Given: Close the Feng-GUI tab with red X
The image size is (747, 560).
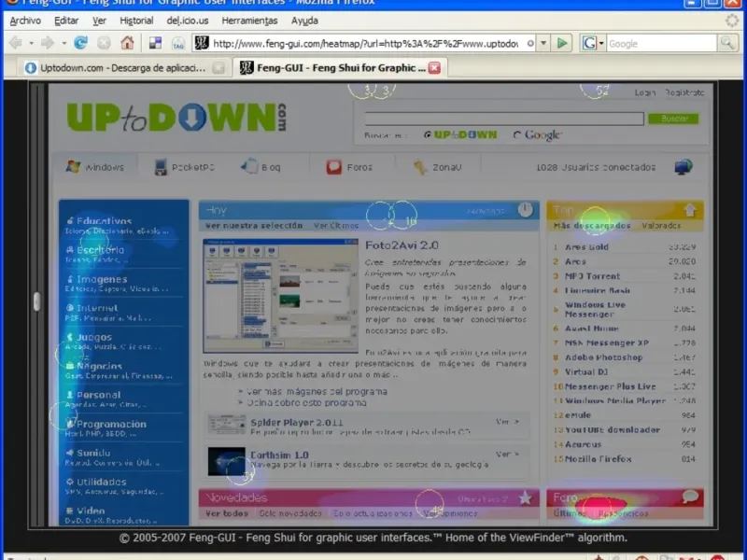Looking at the screenshot, I should [434, 67].
